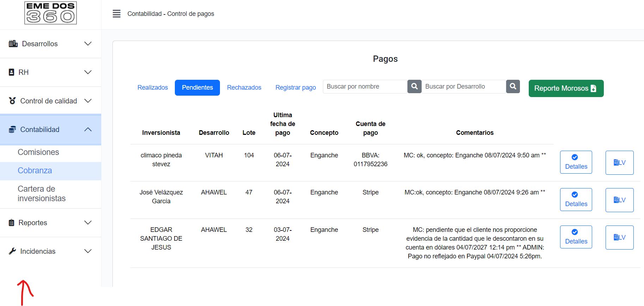Viewport: 644px width, 306px height.
Task: Click the hamburger menu icon
Action: 116,14
